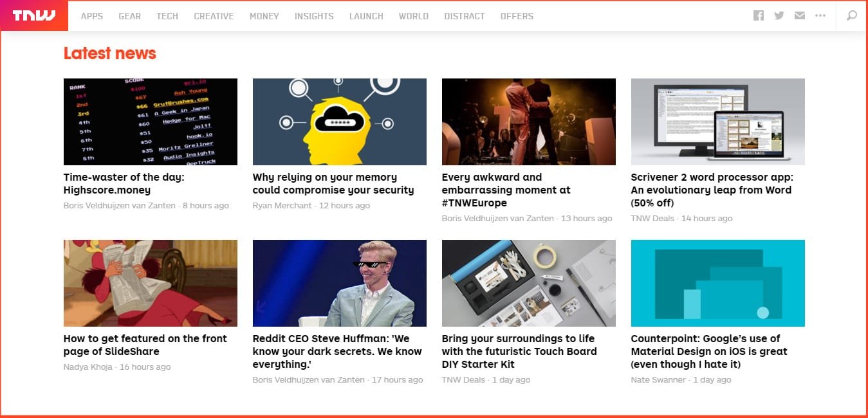868x418 pixels.
Task: Click the '17 hours ago' timestamp
Action: 398,380
